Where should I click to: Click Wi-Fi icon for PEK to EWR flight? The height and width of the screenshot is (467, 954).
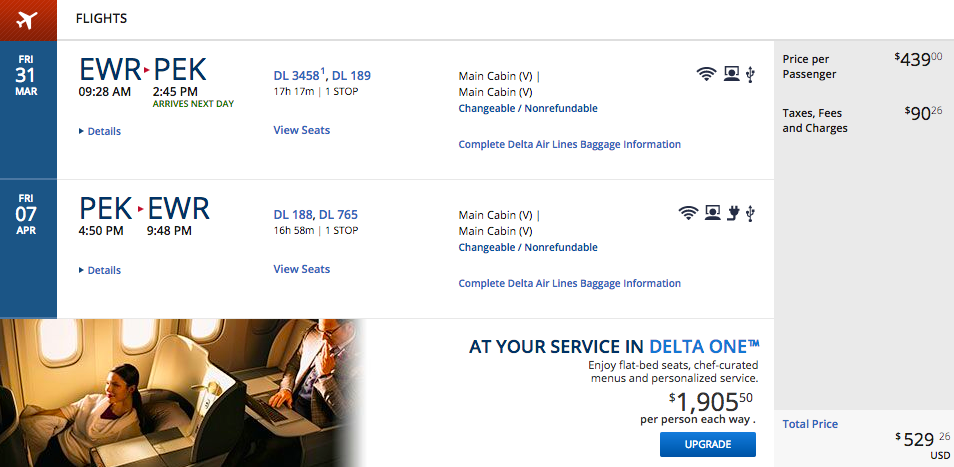[x=689, y=213]
